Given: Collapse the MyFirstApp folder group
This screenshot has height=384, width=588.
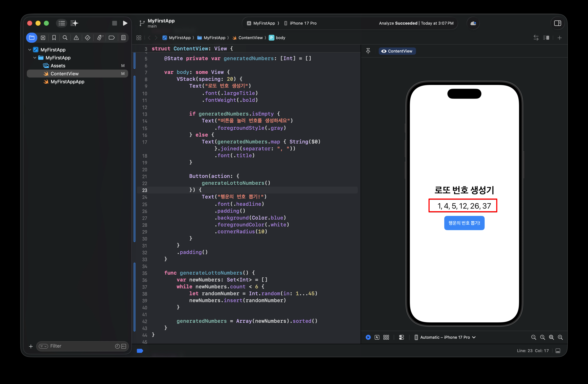Looking at the screenshot, I should click(35, 58).
